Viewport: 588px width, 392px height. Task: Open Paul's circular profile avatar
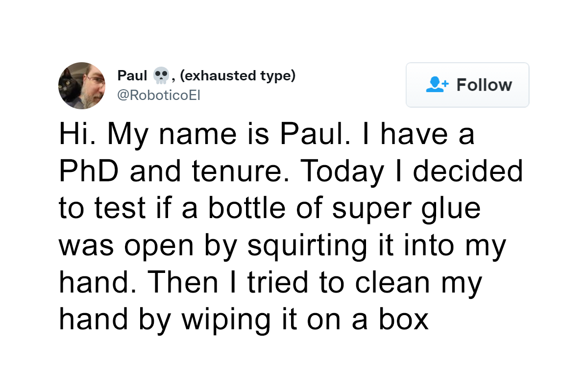click(x=82, y=85)
